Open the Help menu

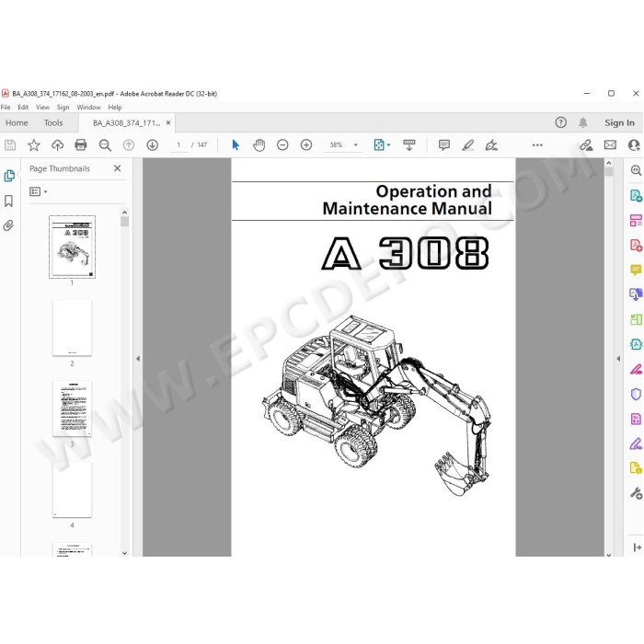click(115, 108)
